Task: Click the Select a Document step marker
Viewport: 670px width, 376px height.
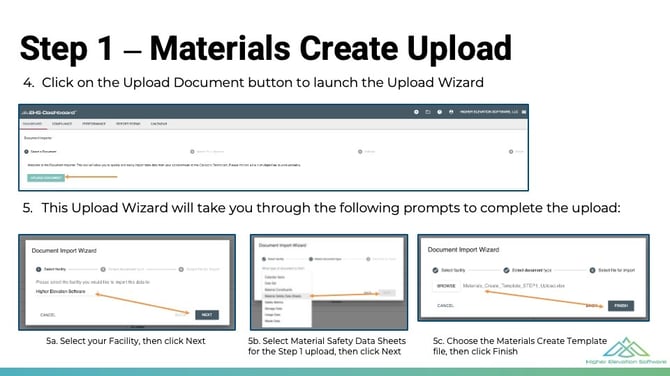Action: pos(26,152)
